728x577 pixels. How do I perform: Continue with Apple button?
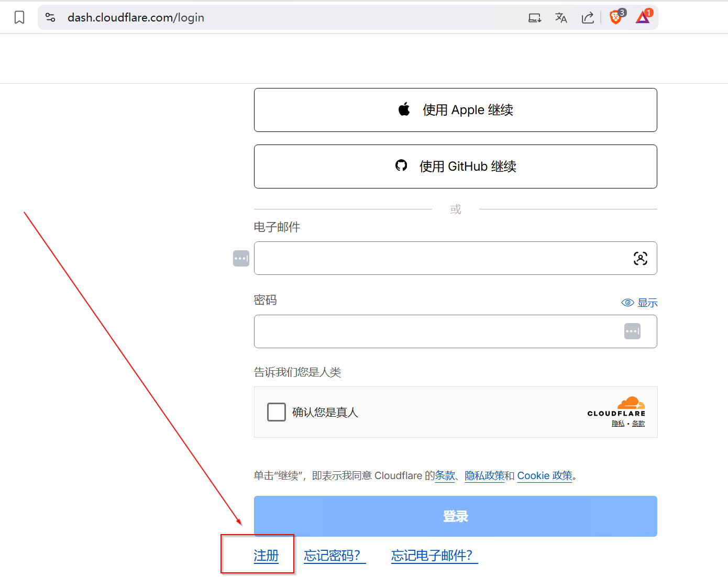point(456,110)
